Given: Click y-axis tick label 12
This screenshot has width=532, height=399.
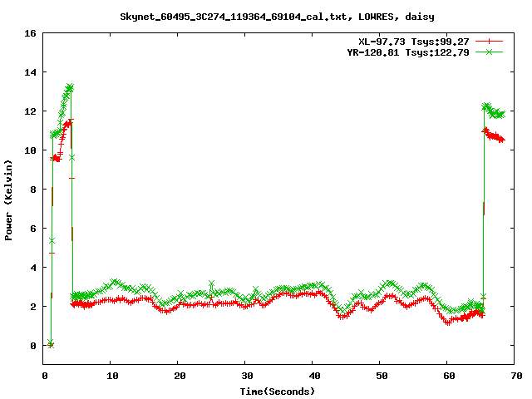Looking at the screenshot, I should point(29,111).
